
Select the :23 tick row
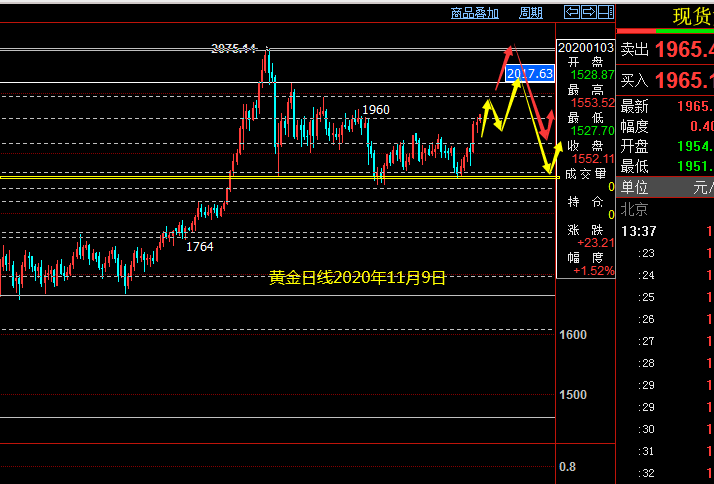click(x=665, y=253)
